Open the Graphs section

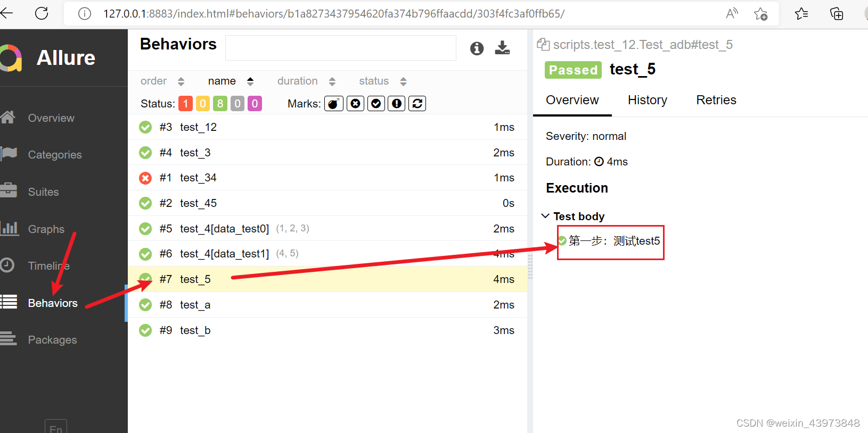tap(46, 229)
